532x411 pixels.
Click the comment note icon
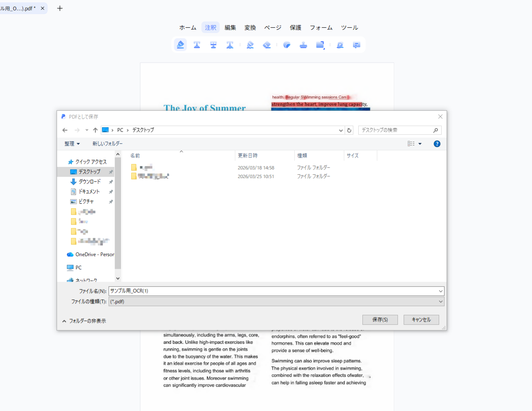pyautogui.click(x=357, y=45)
